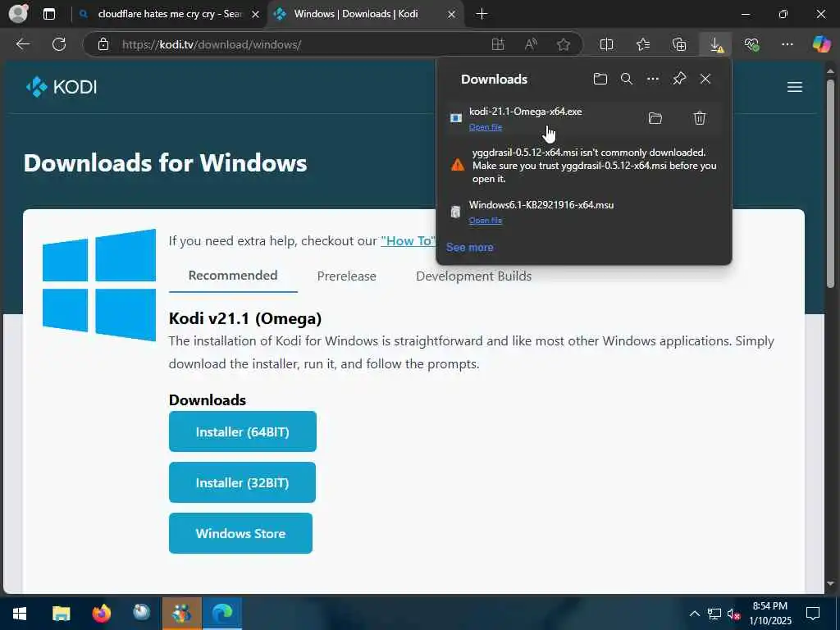
Task: Open more options in Downloads panel
Action: (652, 80)
